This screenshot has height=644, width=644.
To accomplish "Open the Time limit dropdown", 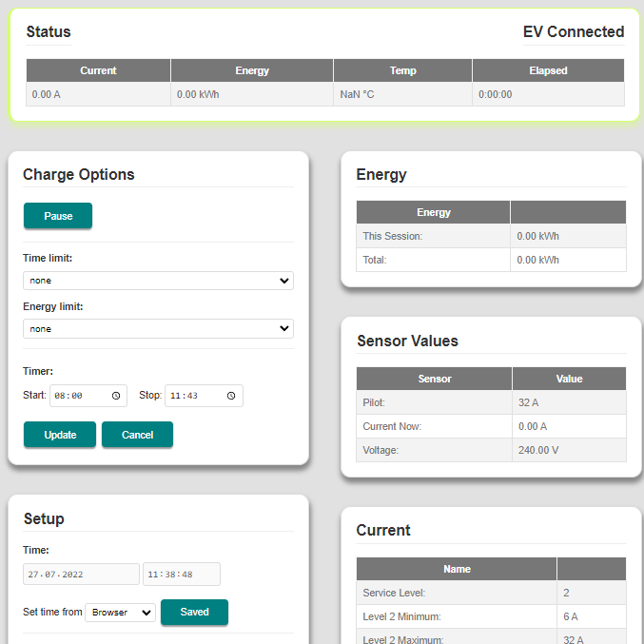I will 158,281.
